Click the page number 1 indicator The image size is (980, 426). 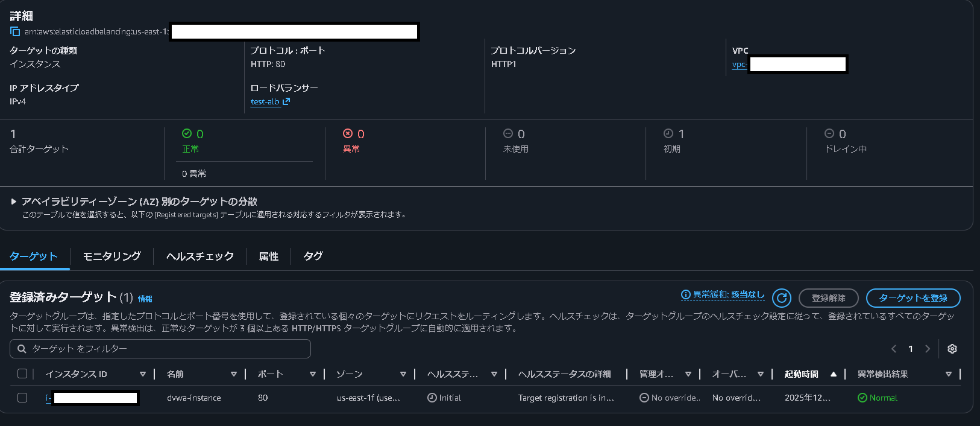911,349
